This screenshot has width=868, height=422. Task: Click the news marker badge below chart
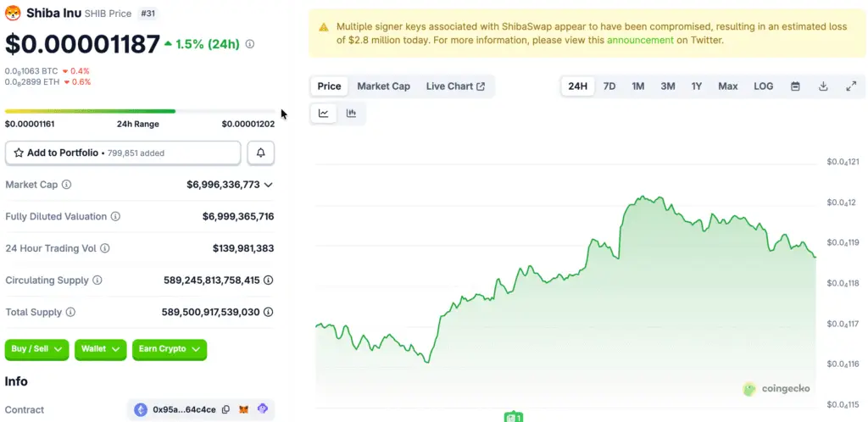(513, 417)
